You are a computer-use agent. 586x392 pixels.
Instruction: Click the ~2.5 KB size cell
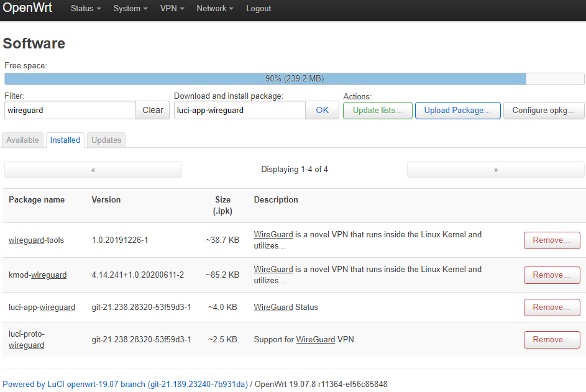pyautogui.click(x=222, y=340)
